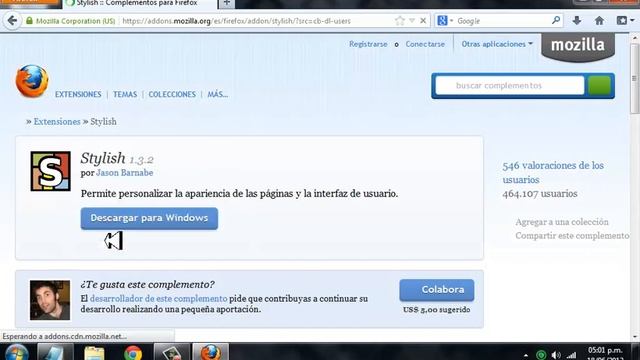Screen dimensions: 640x360
Task: Expand the Otras aplicaciones dropdown
Action: point(497,44)
